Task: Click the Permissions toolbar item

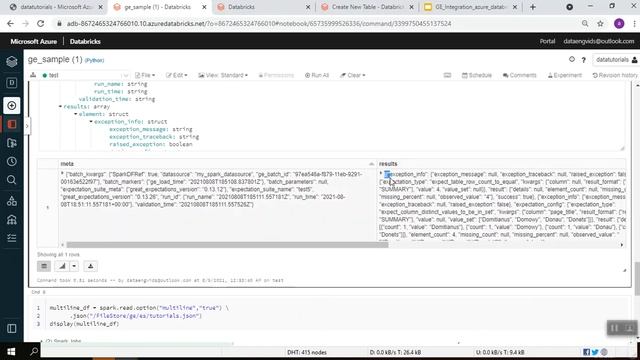Action: 276,75
